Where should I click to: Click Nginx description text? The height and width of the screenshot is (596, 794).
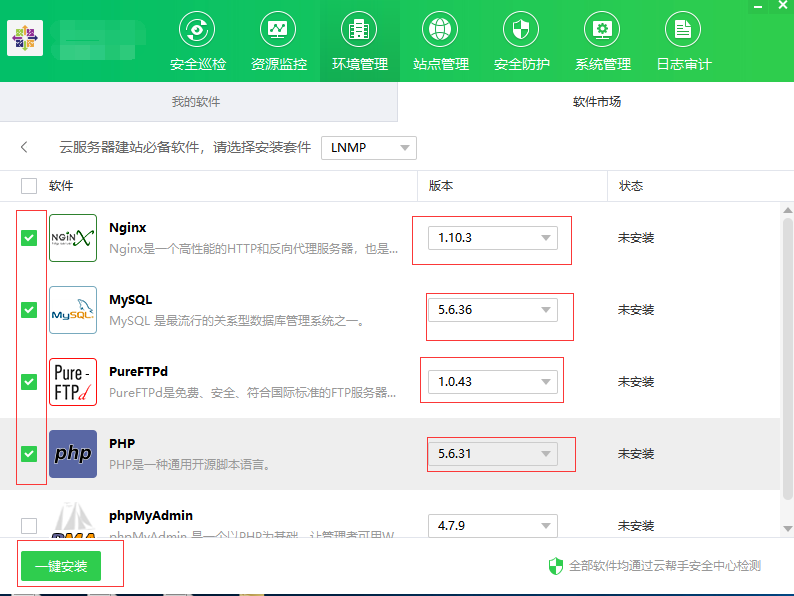click(x=254, y=249)
